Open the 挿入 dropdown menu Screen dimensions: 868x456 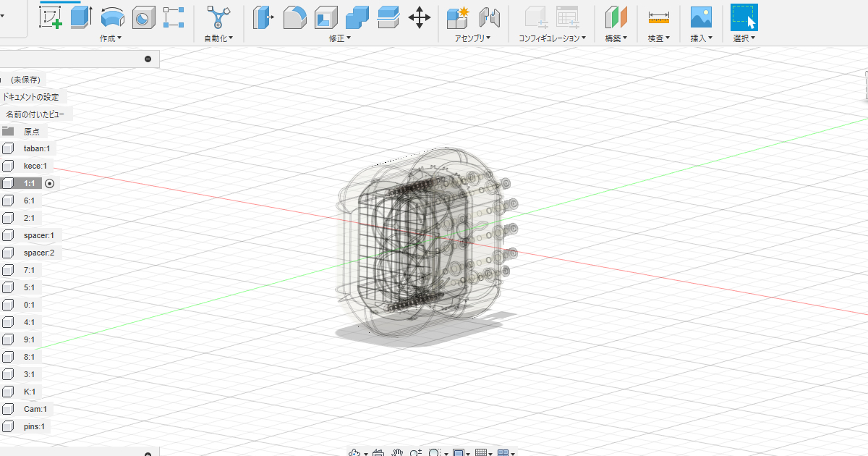pyautogui.click(x=702, y=38)
